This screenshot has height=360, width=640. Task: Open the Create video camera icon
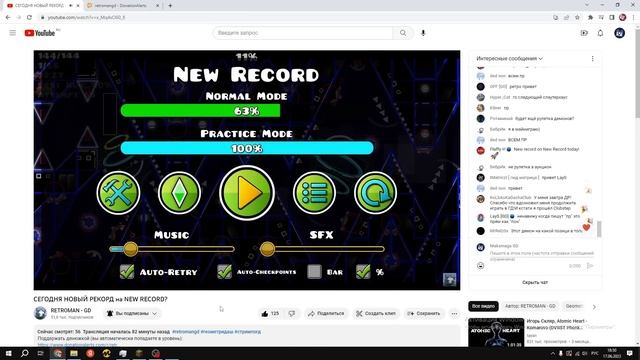point(584,33)
